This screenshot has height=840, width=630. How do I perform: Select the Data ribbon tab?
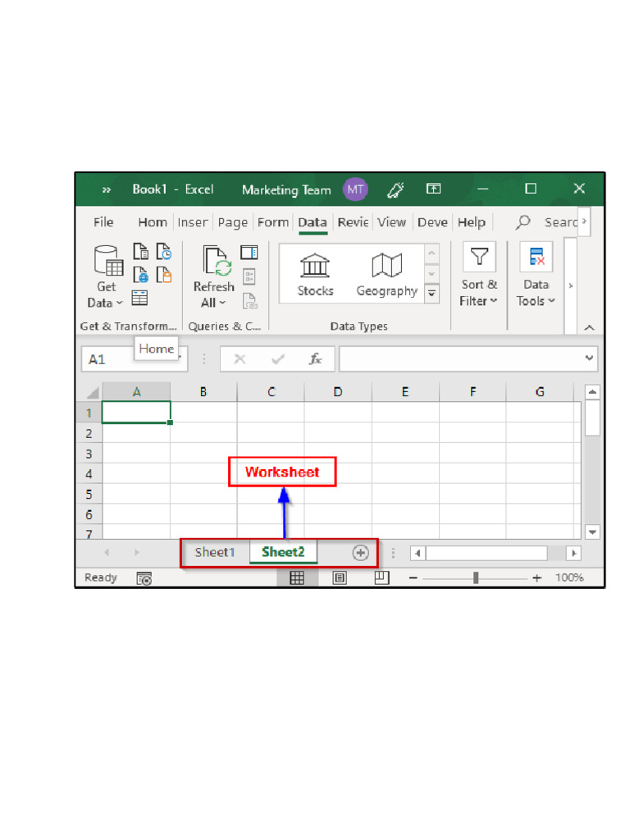(x=313, y=221)
